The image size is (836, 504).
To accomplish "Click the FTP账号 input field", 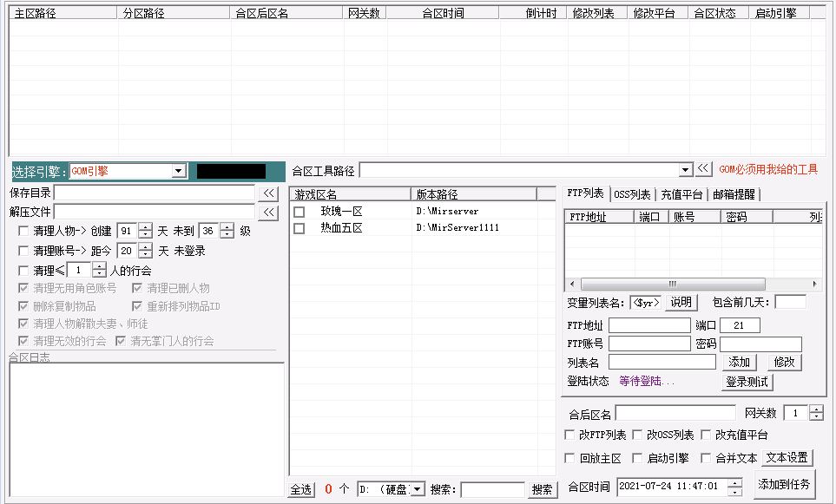I will click(649, 344).
